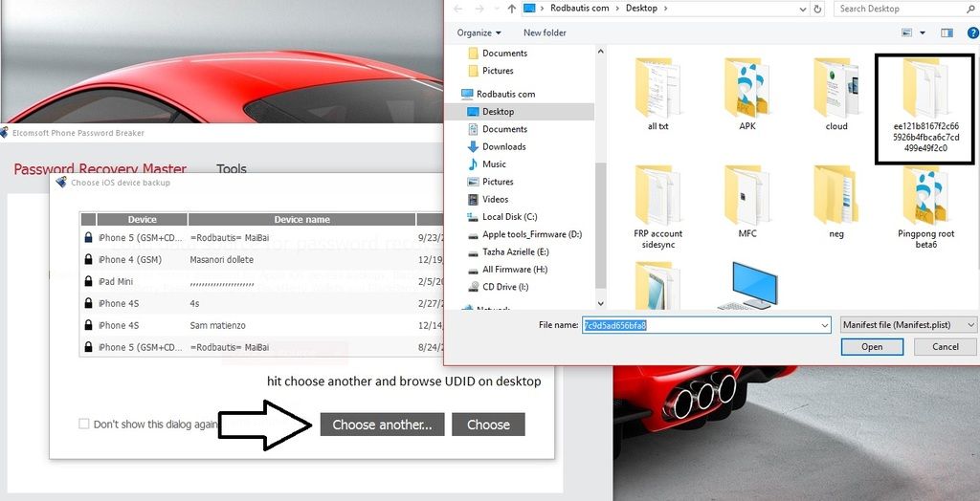Open the Manifest file type dropdown
This screenshot has width=980, height=501.
(908, 325)
